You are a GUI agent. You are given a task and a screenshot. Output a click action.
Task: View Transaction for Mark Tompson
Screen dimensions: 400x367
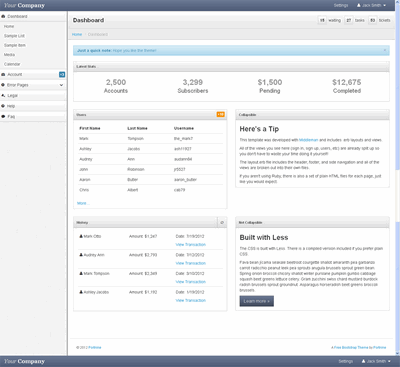[x=191, y=282]
